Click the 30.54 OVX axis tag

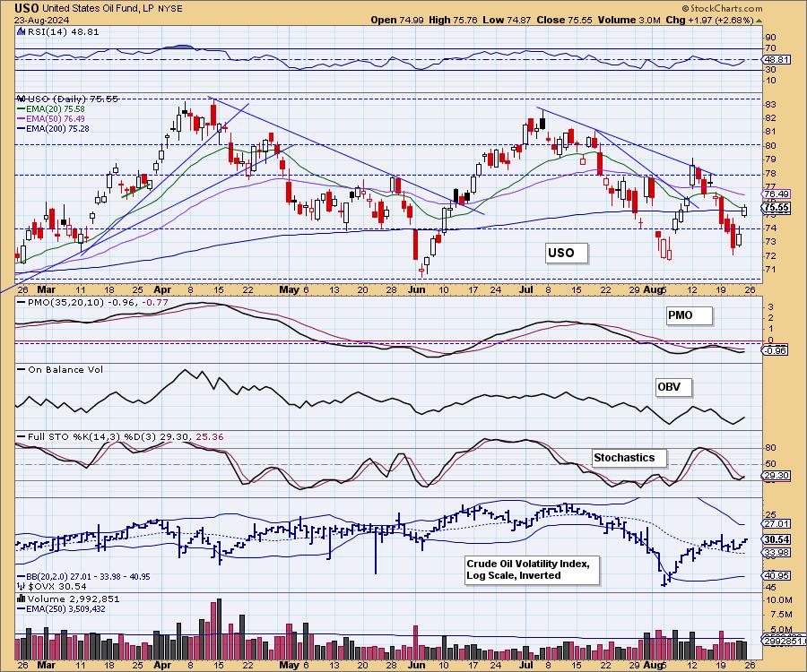(x=777, y=539)
